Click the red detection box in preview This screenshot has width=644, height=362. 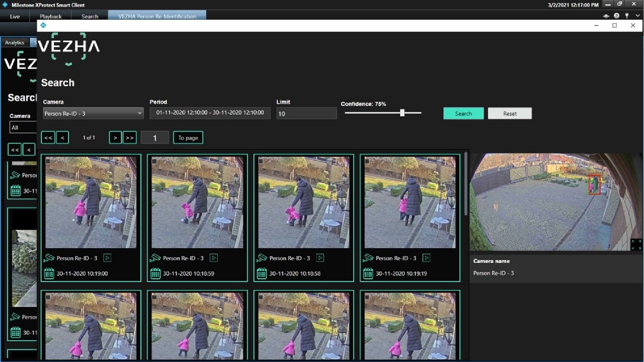coord(594,185)
